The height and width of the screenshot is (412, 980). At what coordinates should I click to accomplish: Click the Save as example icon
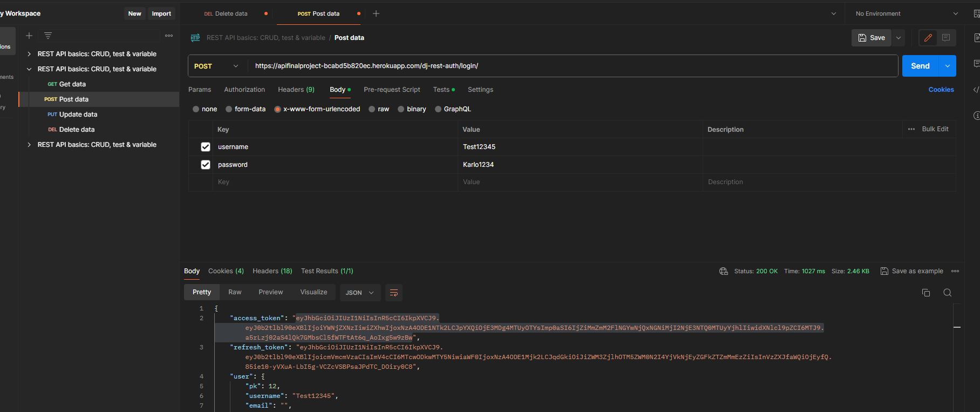pos(884,271)
